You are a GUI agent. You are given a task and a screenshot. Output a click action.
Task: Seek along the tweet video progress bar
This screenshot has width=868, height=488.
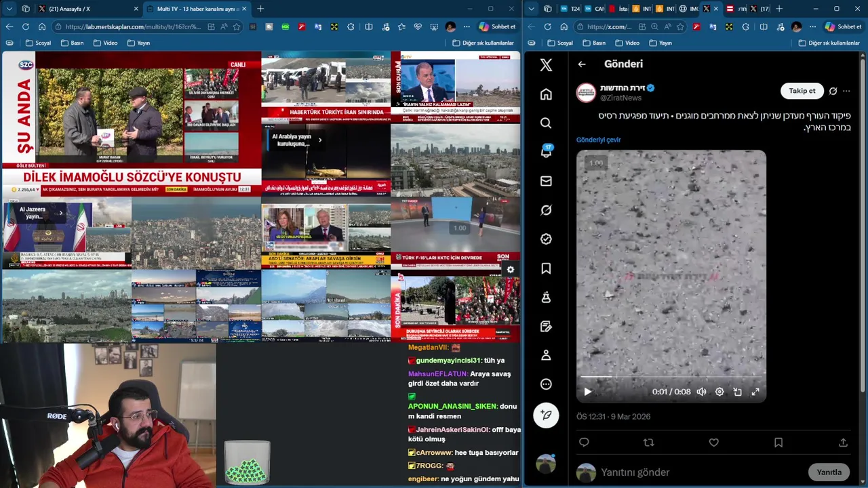[671, 377]
